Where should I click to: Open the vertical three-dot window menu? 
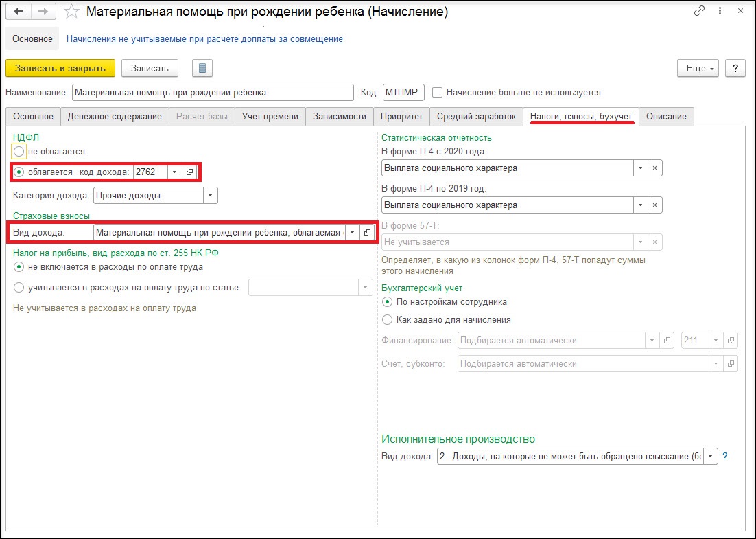click(720, 11)
